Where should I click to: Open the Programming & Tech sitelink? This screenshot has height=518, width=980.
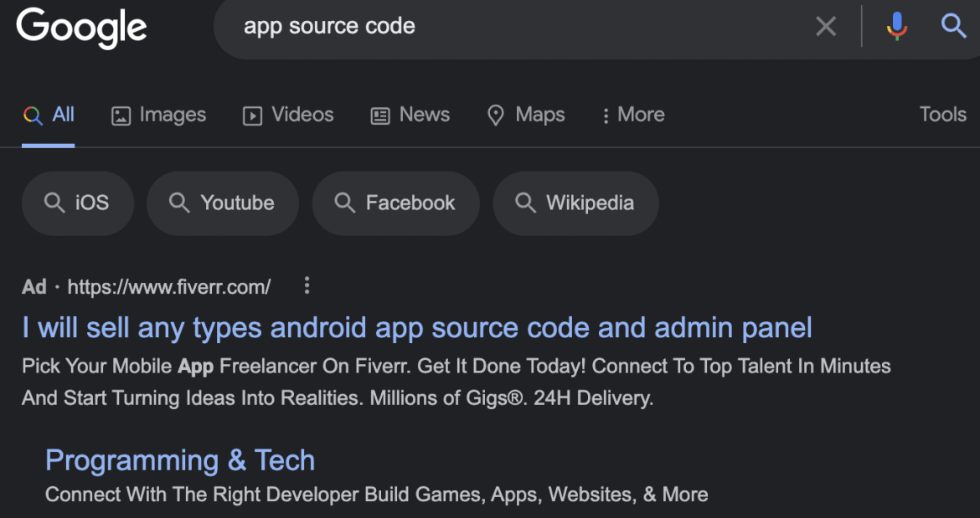point(180,459)
